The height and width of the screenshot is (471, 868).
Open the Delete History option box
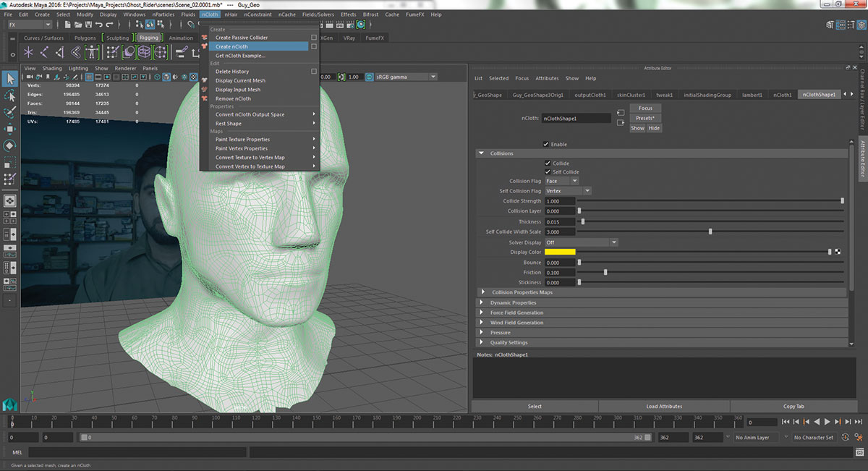click(x=314, y=72)
